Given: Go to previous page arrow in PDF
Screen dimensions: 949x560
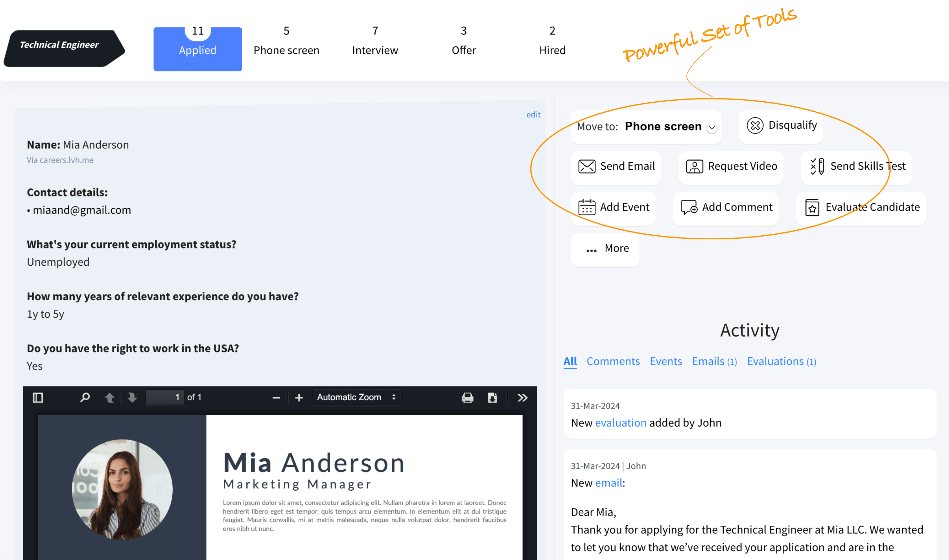Looking at the screenshot, I should 110,397.
